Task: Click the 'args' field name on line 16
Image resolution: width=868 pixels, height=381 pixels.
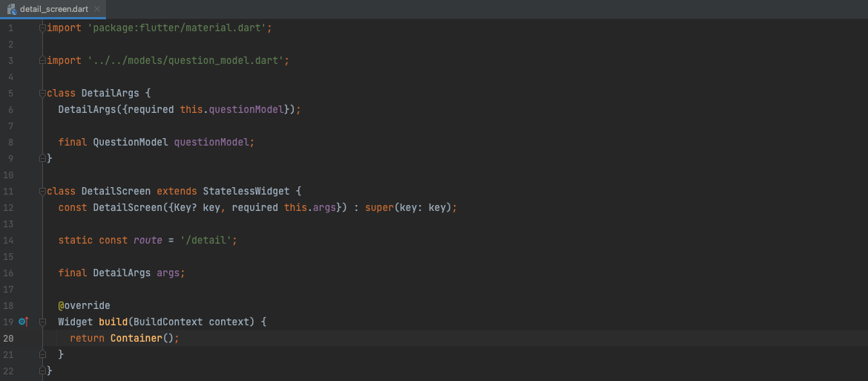Action: 168,273
